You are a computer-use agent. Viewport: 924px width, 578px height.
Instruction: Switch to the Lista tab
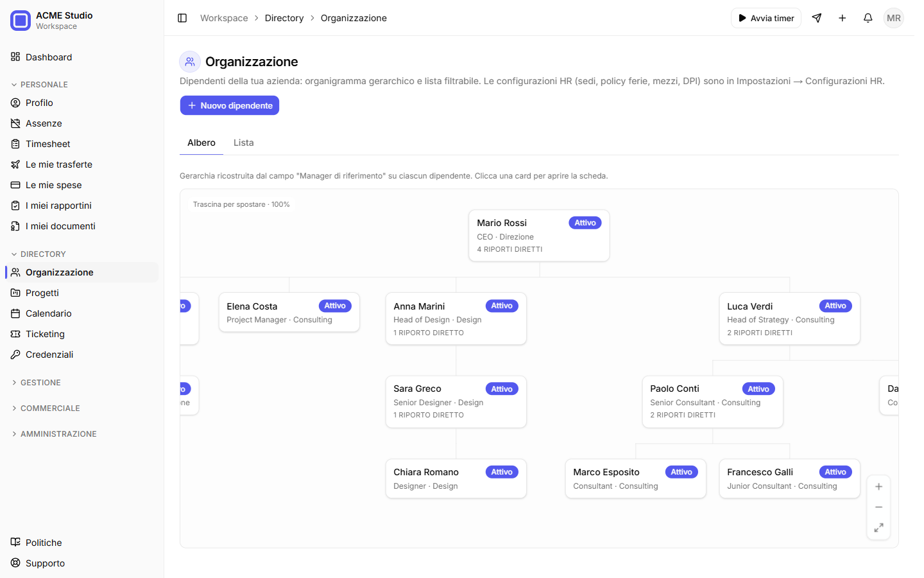(244, 143)
